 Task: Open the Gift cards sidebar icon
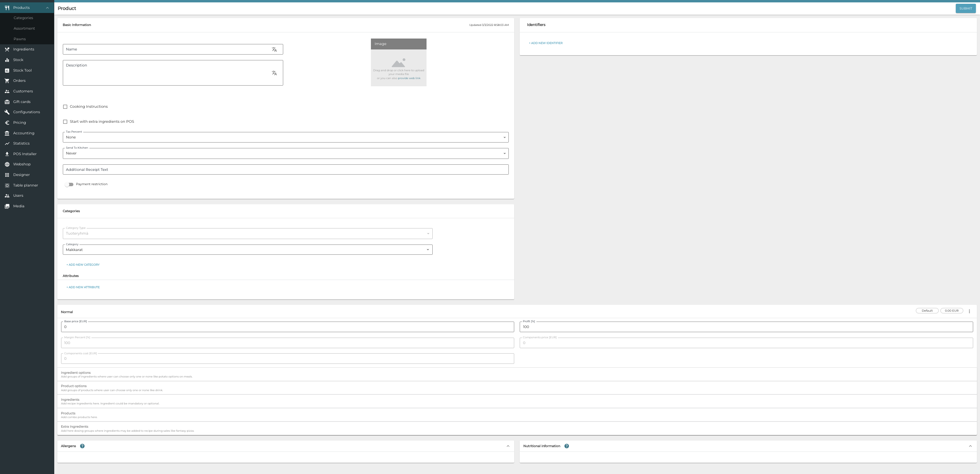pos(7,102)
